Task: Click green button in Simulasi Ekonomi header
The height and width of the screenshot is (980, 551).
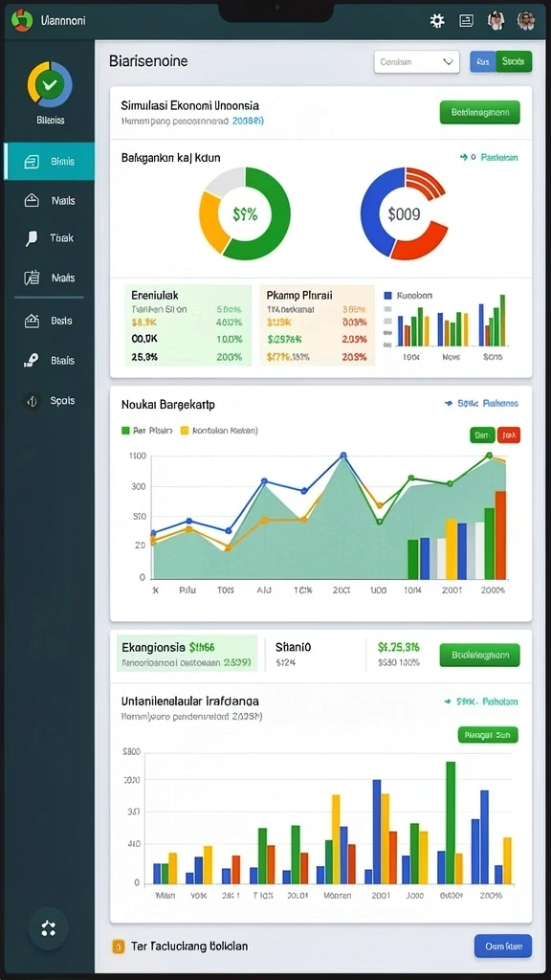Action: pyautogui.click(x=480, y=113)
